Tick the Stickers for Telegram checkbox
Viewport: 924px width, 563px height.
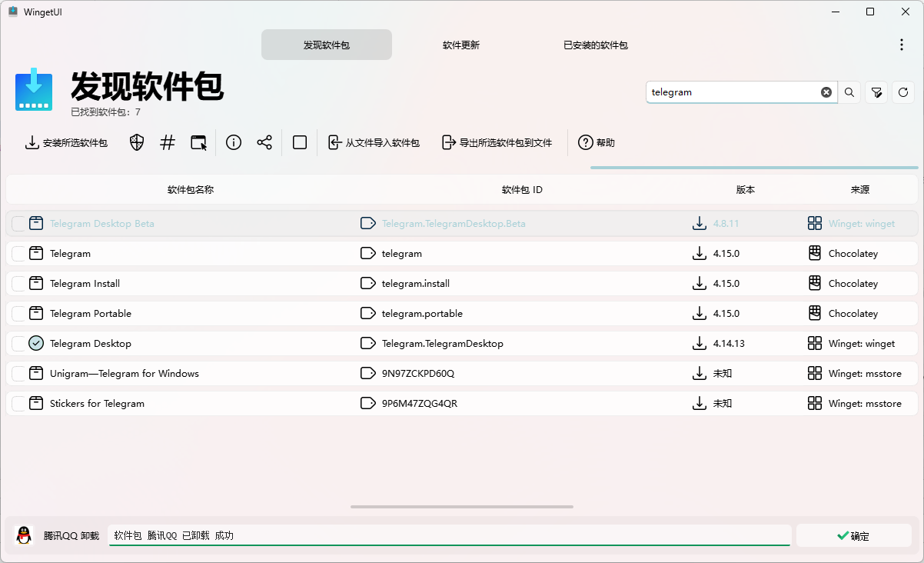tap(18, 404)
